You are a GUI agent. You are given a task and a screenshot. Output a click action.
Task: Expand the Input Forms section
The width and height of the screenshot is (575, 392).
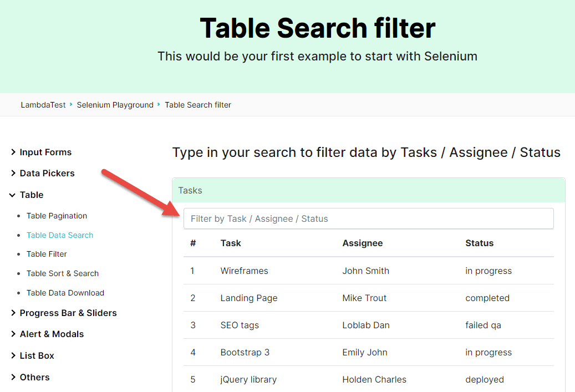pyautogui.click(x=45, y=152)
